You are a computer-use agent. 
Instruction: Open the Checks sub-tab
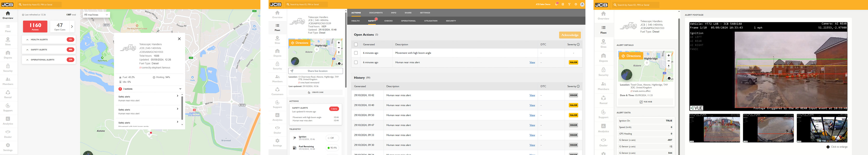pos(389,21)
